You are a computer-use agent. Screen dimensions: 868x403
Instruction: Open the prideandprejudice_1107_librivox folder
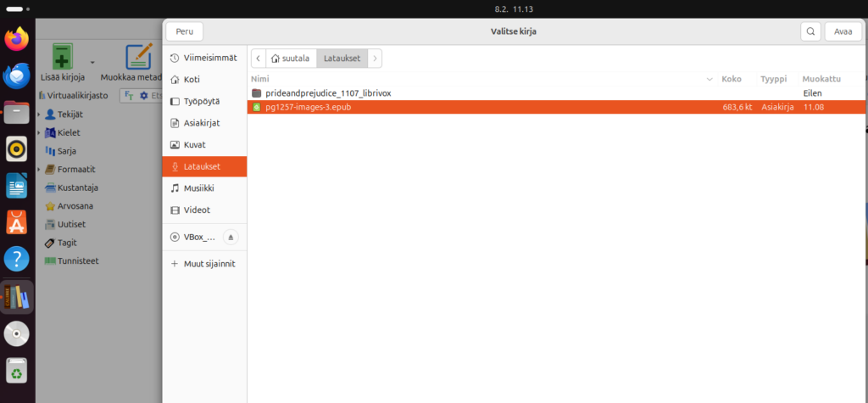click(x=327, y=92)
